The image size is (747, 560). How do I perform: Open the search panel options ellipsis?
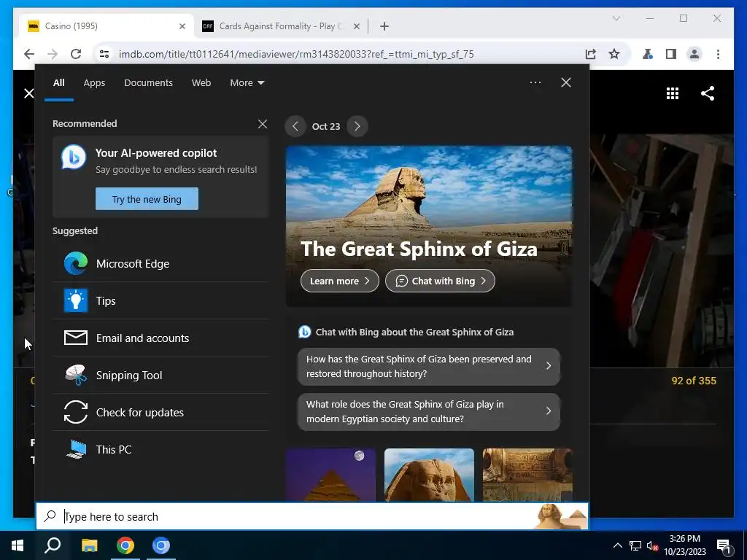[535, 82]
